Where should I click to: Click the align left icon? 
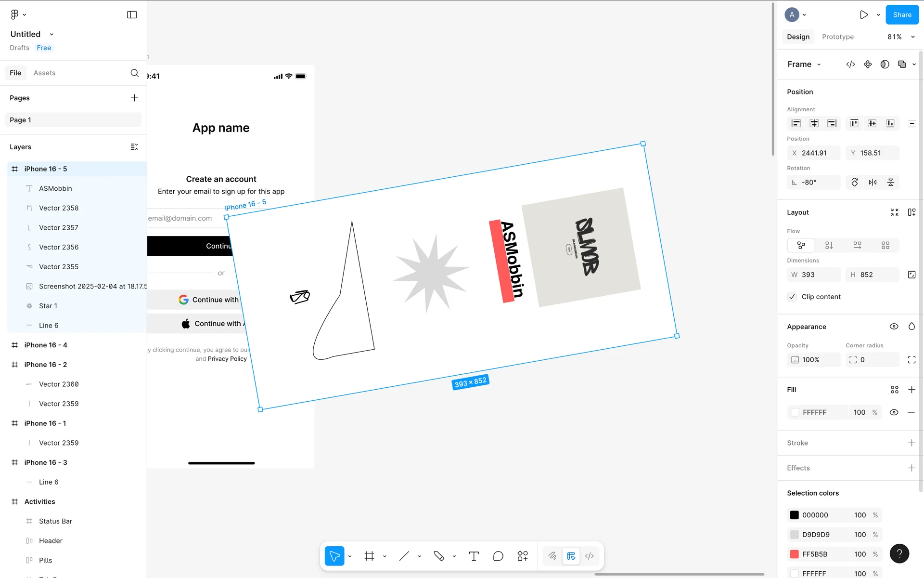(796, 123)
